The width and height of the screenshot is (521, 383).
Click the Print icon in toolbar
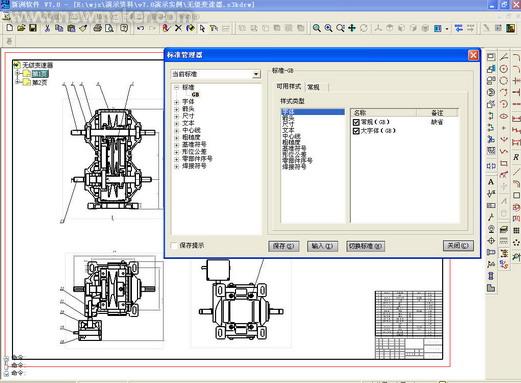97,28
